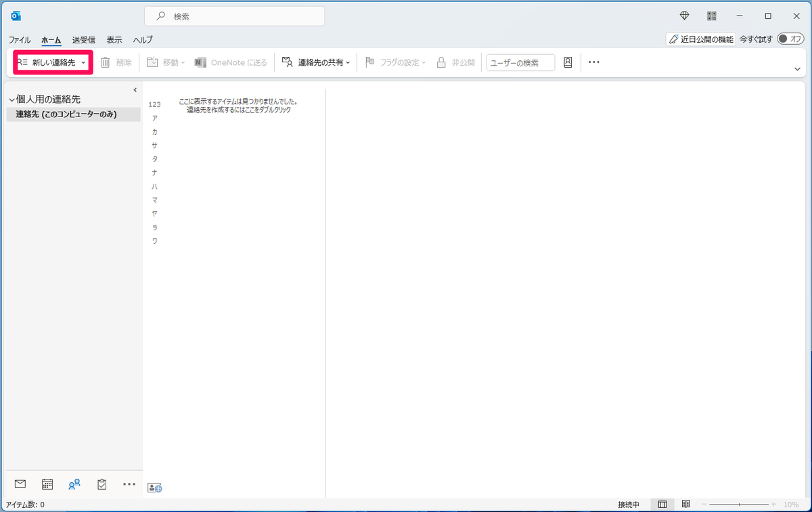812x512 pixels.
Task: Jump to the サ index
Action: (x=154, y=145)
